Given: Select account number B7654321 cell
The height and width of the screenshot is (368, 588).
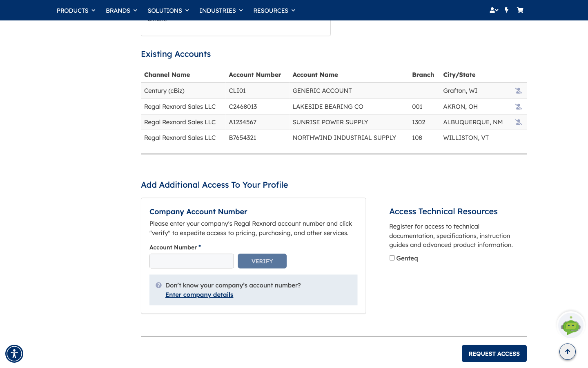Looking at the screenshot, I should pos(243,138).
